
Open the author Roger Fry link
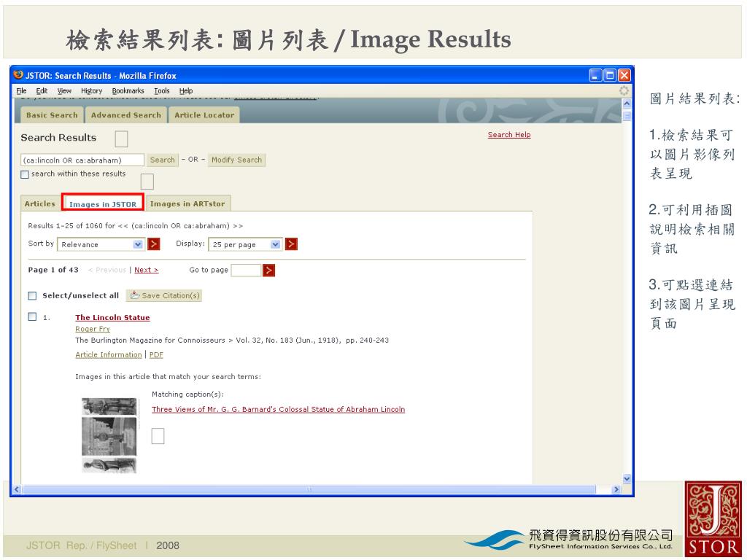point(93,329)
